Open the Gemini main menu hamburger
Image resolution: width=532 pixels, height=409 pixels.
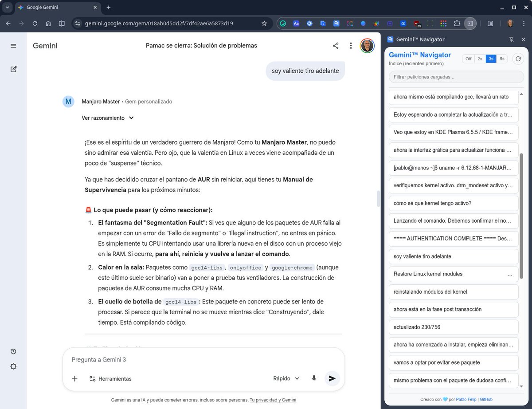pyautogui.click(x=13, y=46)
